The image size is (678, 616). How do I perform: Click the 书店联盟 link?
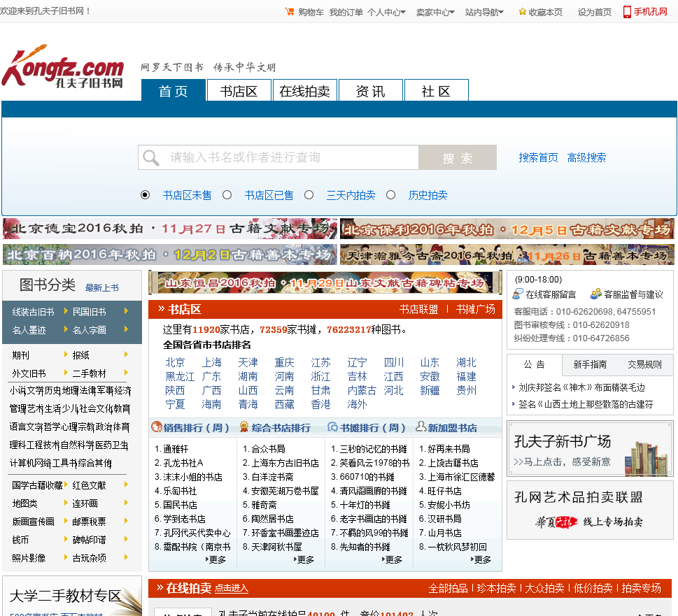pyautogui.click(x=418, y=309)
